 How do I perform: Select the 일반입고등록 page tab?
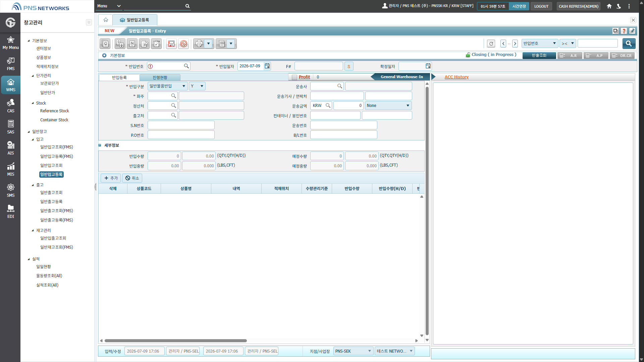pos(135,20)
